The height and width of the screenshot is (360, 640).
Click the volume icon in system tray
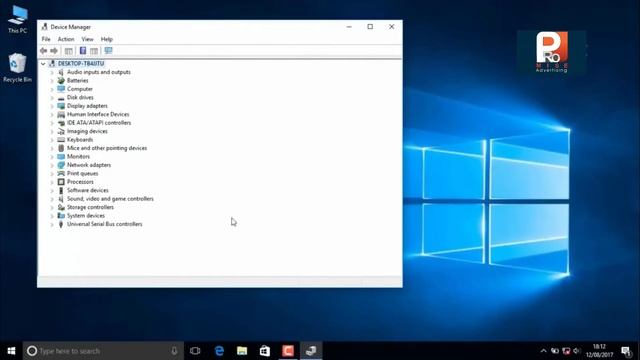576,351
